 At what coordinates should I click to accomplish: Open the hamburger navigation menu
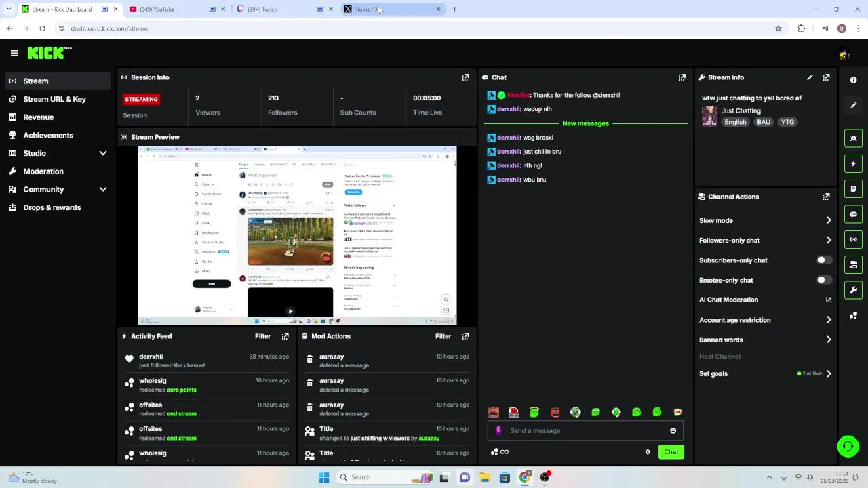(x=14, y=53)
